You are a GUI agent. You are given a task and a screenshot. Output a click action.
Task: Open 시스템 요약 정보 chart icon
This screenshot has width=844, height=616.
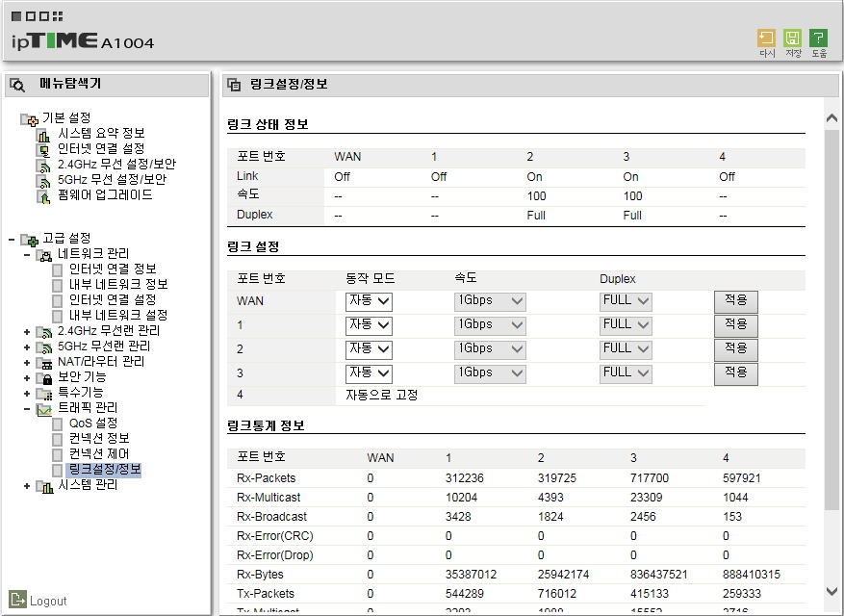(43, 135)
